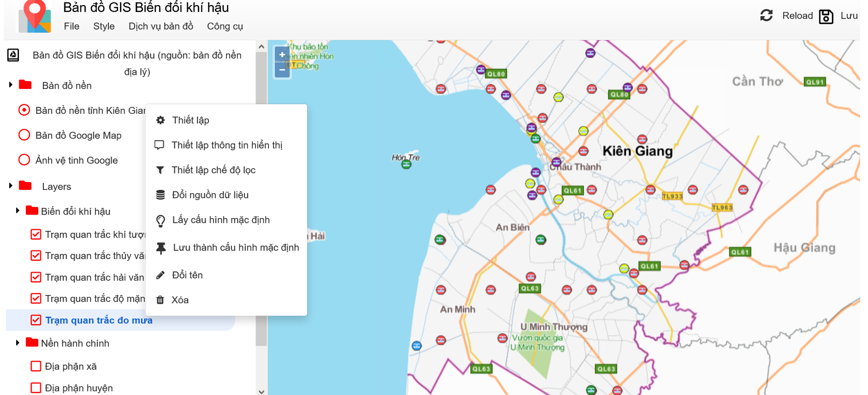Select the Bản đồ Google Map radio button
868x395 pixels.
click(x=24, y=135)
